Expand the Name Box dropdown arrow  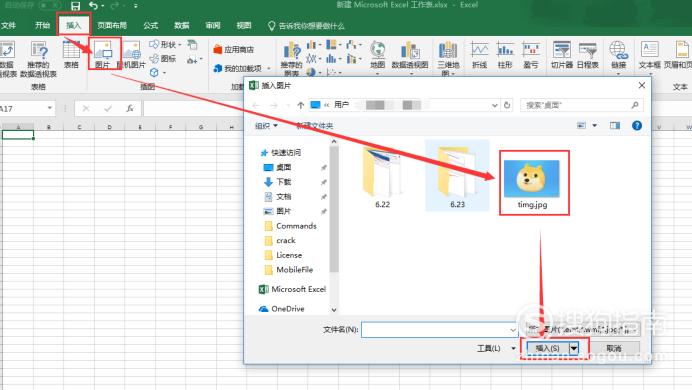click(x=50, y=108)
